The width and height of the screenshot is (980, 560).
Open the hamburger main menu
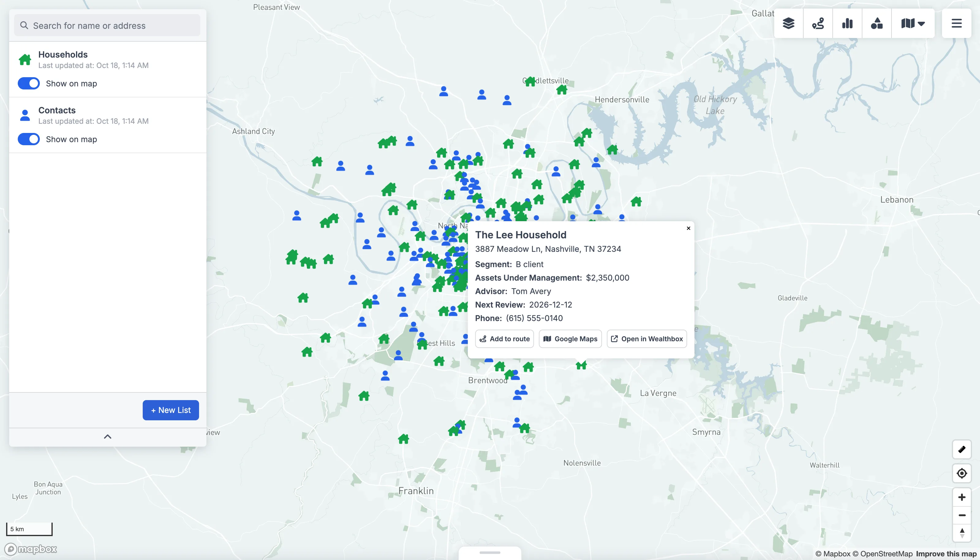pyautogui.click(x=956, y=24)
